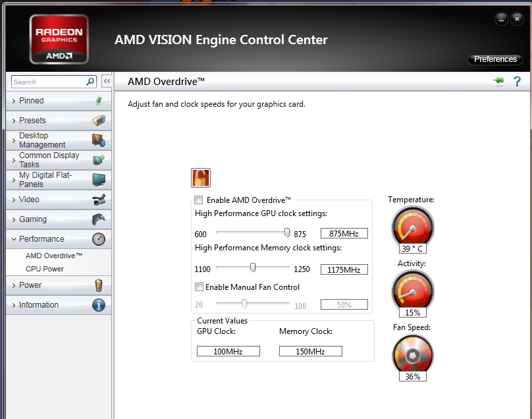The image size is (532, 419).
Task: Click the Activity gauge dial
Action: pos(413,291)
